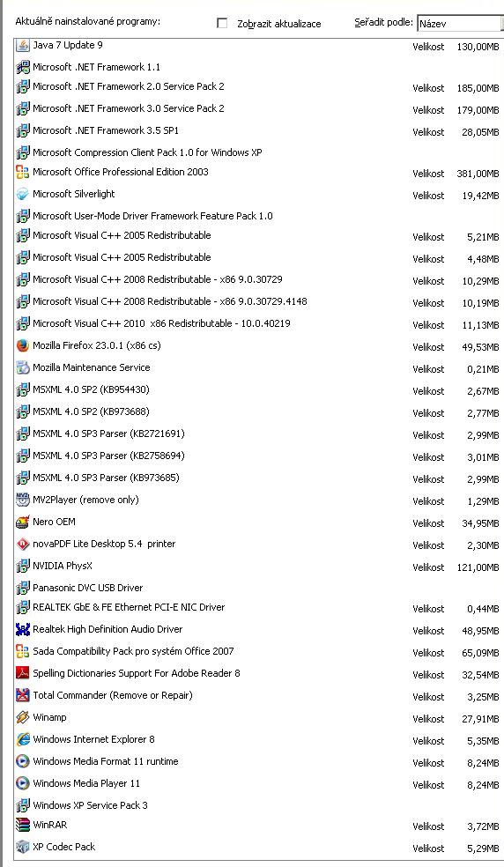This screenshot has height=867, width=504.
Task: Click the Winamp lightning icon
Action: tap(22, 717)
